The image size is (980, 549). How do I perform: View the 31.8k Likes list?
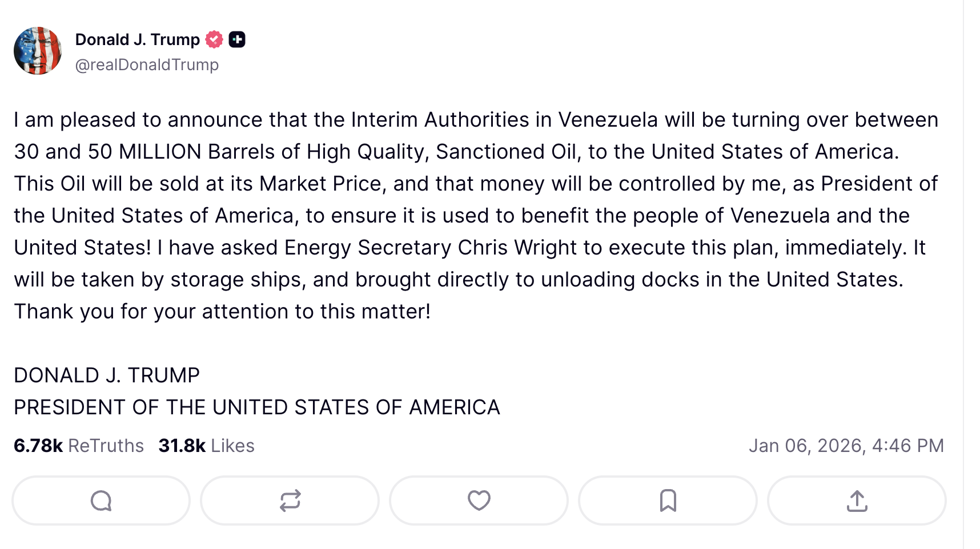[206, 446]
